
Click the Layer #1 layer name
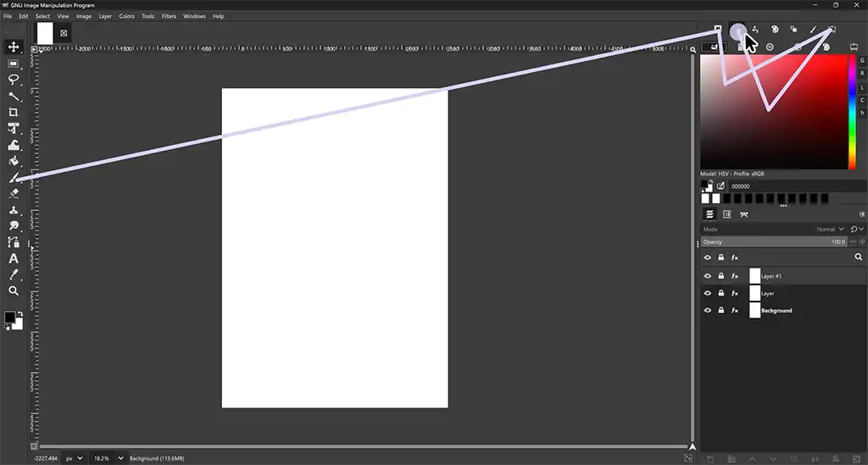point(771,276)
